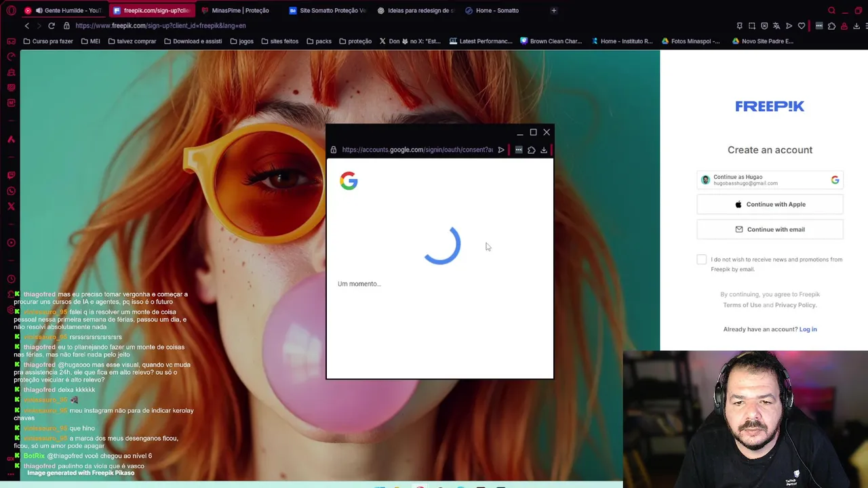Screen dimensions: 868x488
Task: Click Continue with email button
Action: click(770, 229)
